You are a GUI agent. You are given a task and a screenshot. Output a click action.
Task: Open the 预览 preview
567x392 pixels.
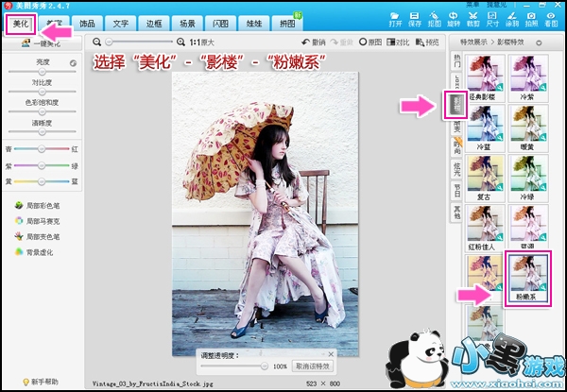[427, 43]
